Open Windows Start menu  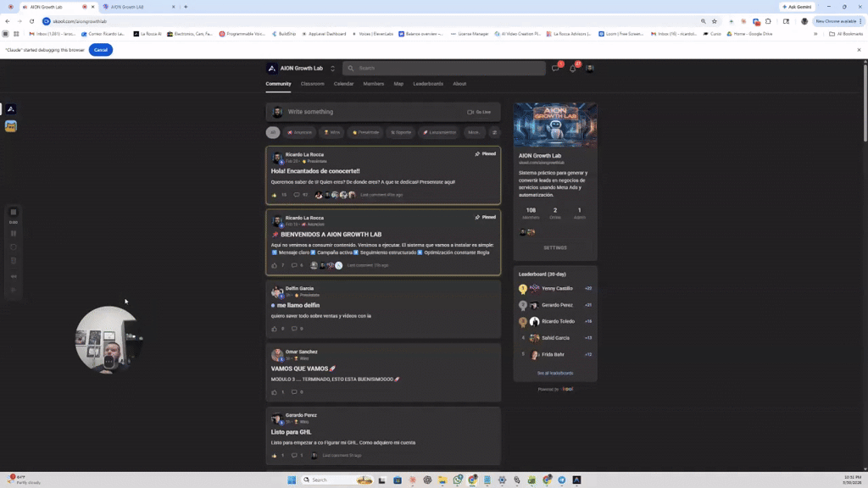click(x=292, y=480)
